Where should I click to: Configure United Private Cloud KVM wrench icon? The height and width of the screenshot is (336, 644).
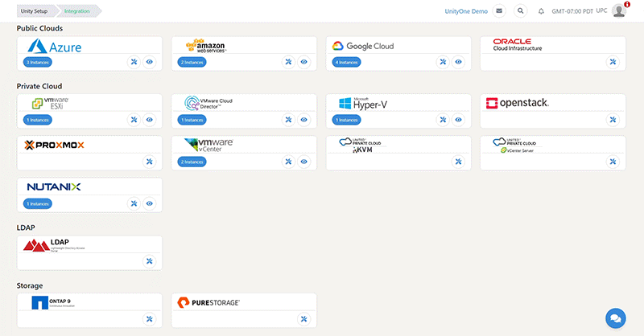(x=458, y=162)
